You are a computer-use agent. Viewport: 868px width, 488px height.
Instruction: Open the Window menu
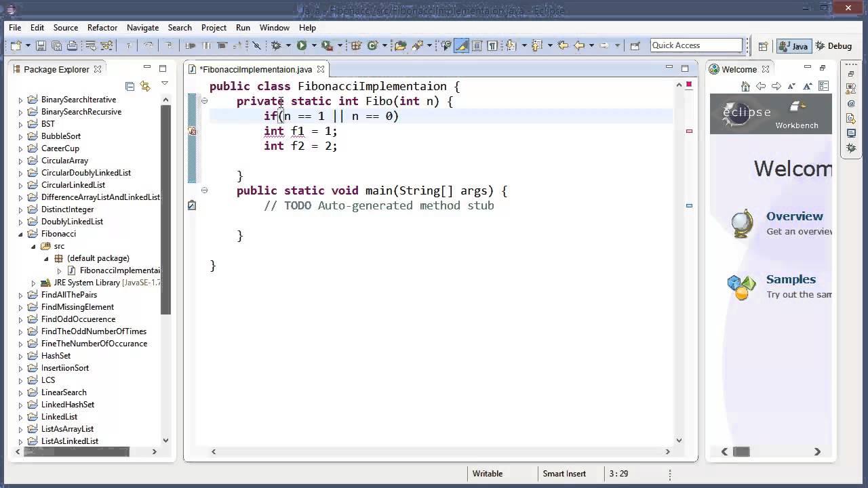coord(275,28)
